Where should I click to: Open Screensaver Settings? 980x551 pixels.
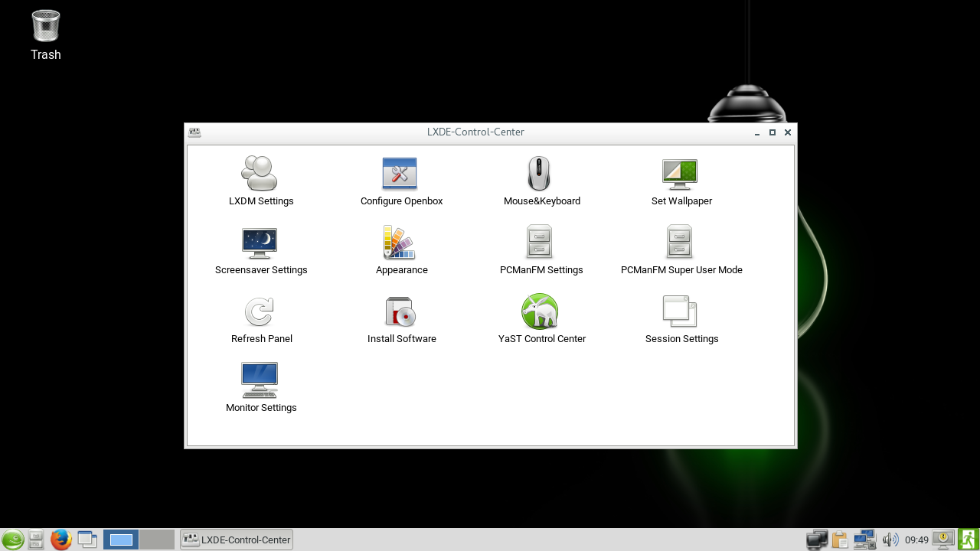(260, 243)
